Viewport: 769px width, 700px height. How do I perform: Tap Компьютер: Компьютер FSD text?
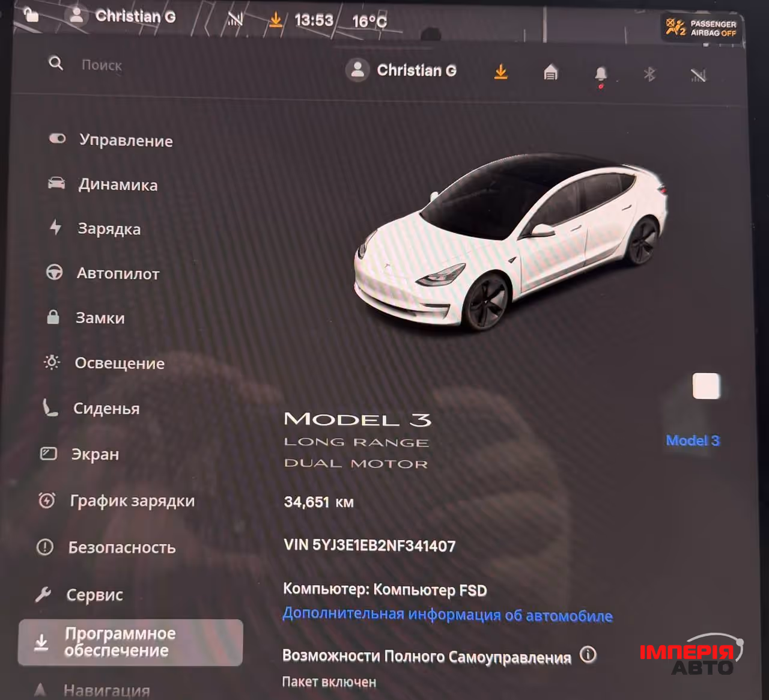384,589
